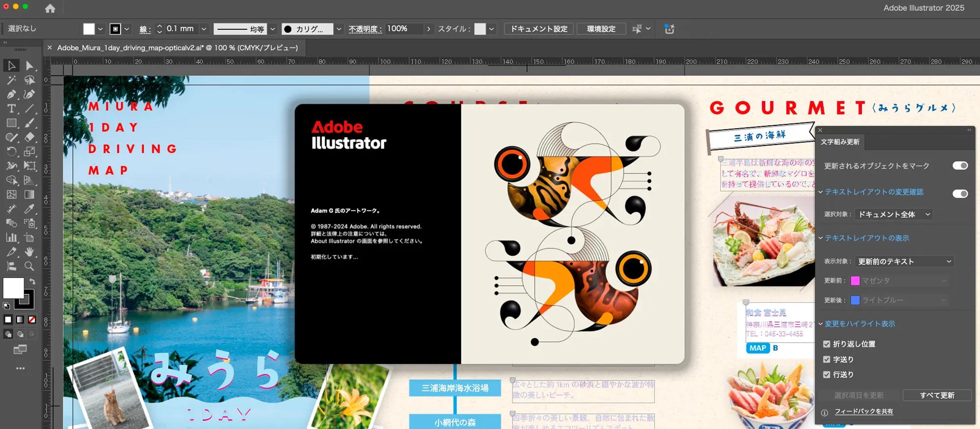Click the white Fill color swatch
This screenshot has height=429, width=980.
[13, 288]
